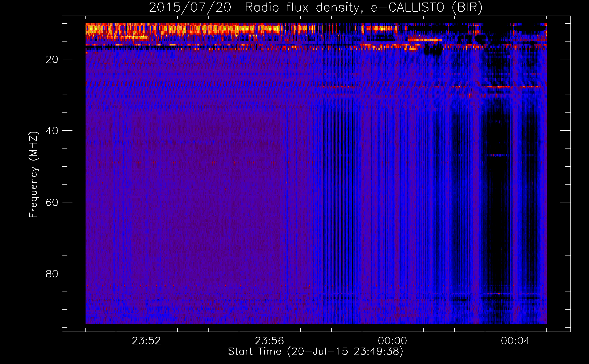This screenshot has width=589, height=364.
Task: Click the '80' frequency tick label
Action: (x=52, y=274)
